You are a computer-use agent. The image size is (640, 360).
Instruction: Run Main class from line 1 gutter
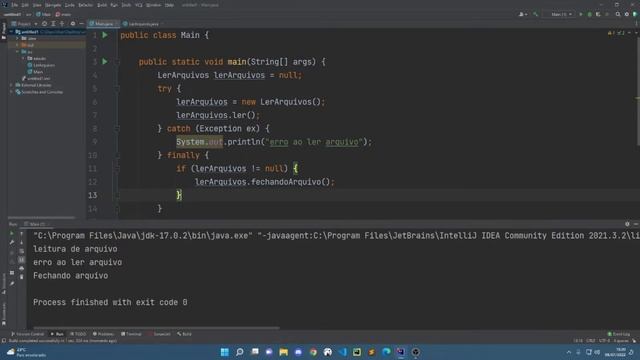[105, 35]
